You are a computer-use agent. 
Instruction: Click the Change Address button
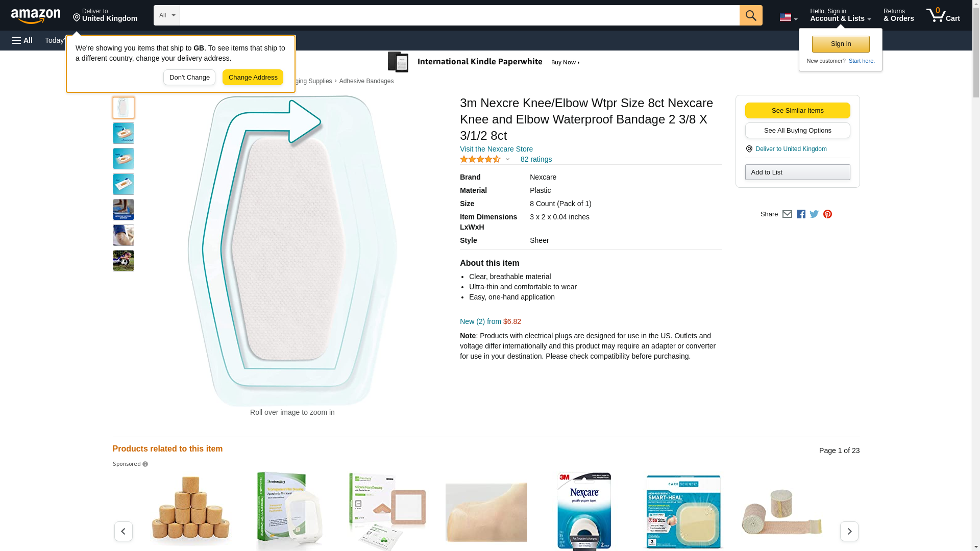tap(253, 78)
